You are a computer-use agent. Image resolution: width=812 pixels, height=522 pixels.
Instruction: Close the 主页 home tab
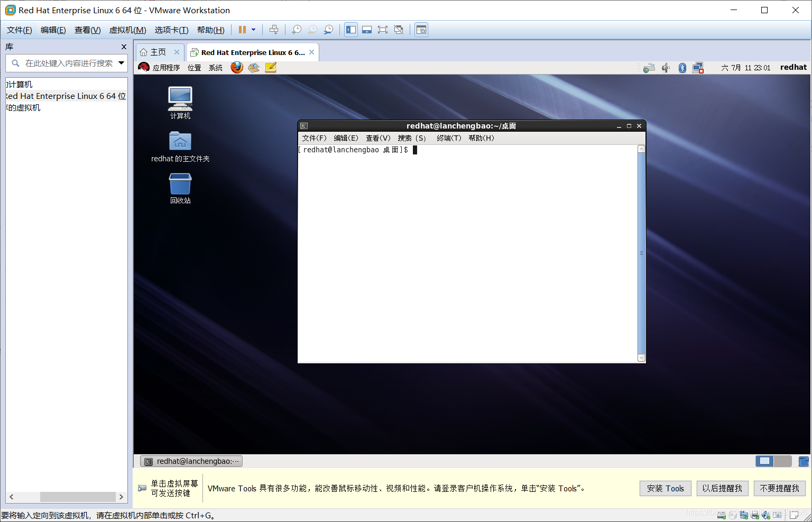177,52
